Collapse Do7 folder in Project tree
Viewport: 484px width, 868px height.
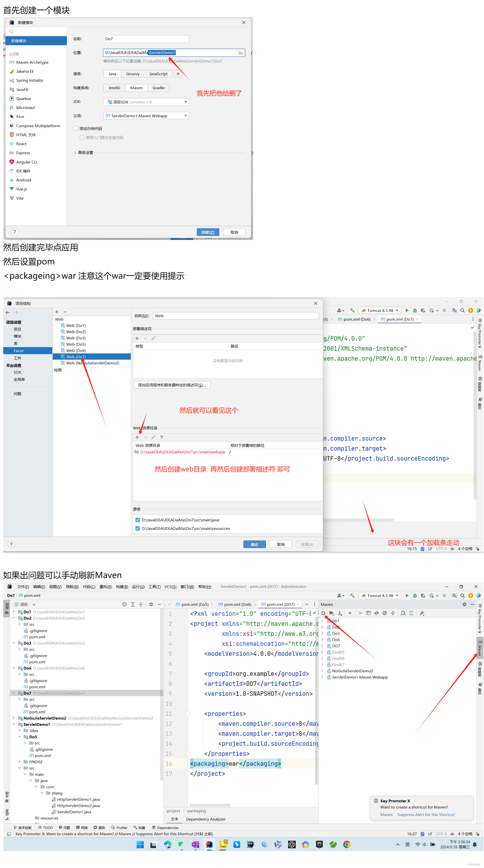point(14,693)
